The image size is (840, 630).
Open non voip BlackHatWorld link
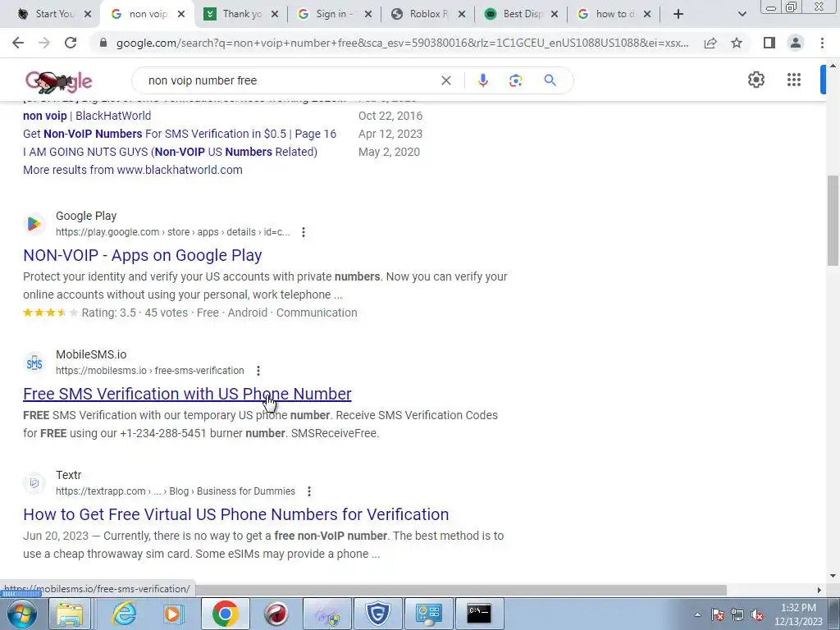point(87,116)
